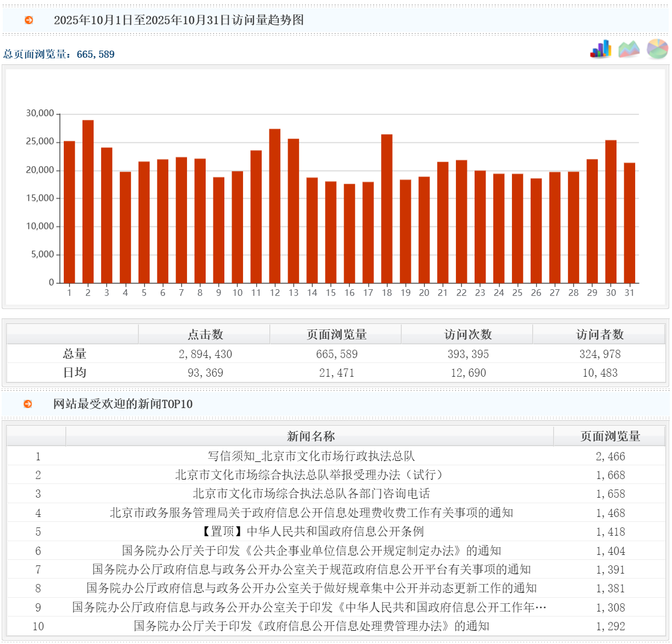Open the 举报受理办法（试行）news item

pyautogui.click(x=310, y=475)
